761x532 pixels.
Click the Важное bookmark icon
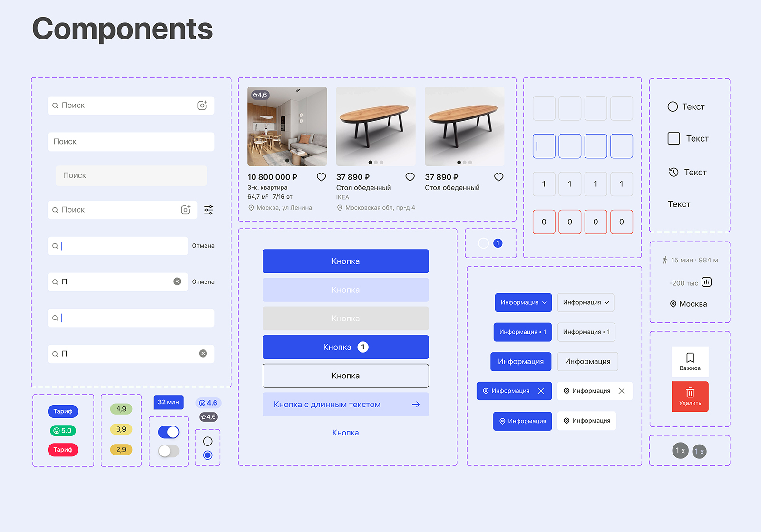690,358
